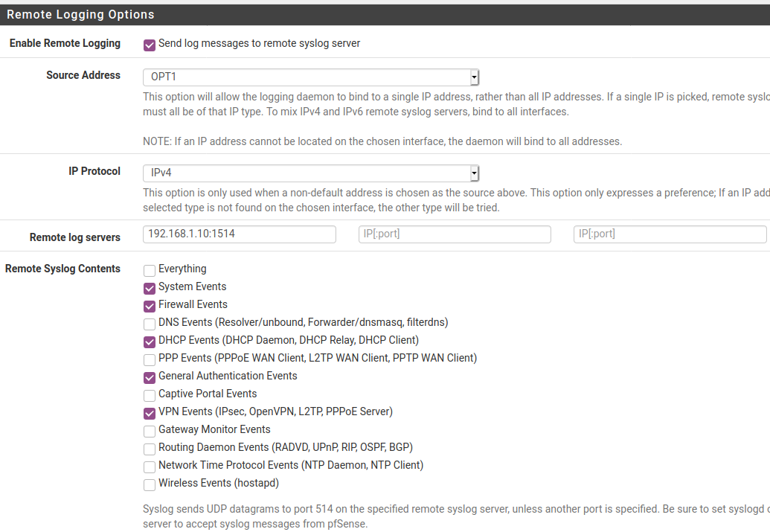Uncheck General Authentication Events
Image resolution: width=770 pixels, height=532 pixels.
pos(149,377)
